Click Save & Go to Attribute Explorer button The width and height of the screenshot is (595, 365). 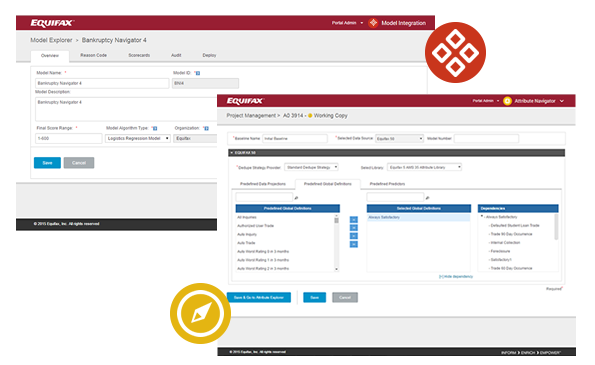259,297
